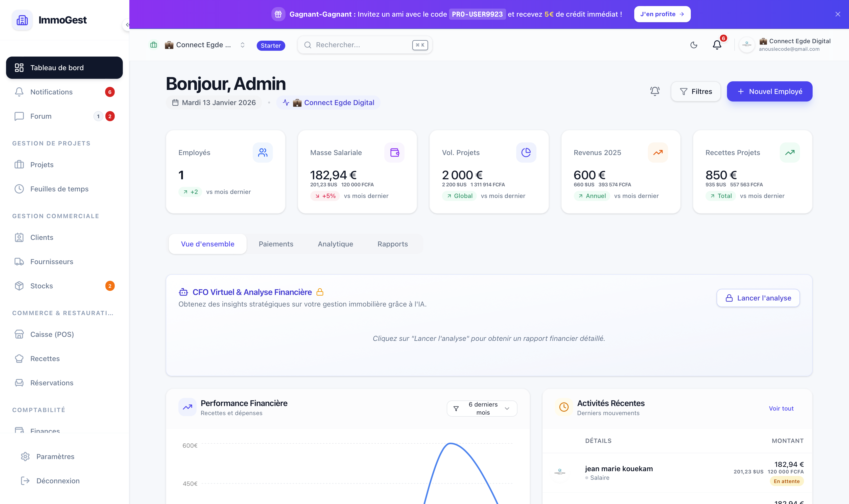Open Stocks from the sidebar
The height and width of the screenshot is (504, 849).
(41, 286)
